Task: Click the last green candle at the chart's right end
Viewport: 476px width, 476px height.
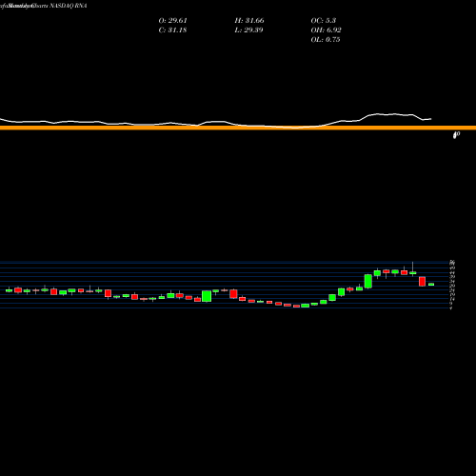Action: click(431, 285)
